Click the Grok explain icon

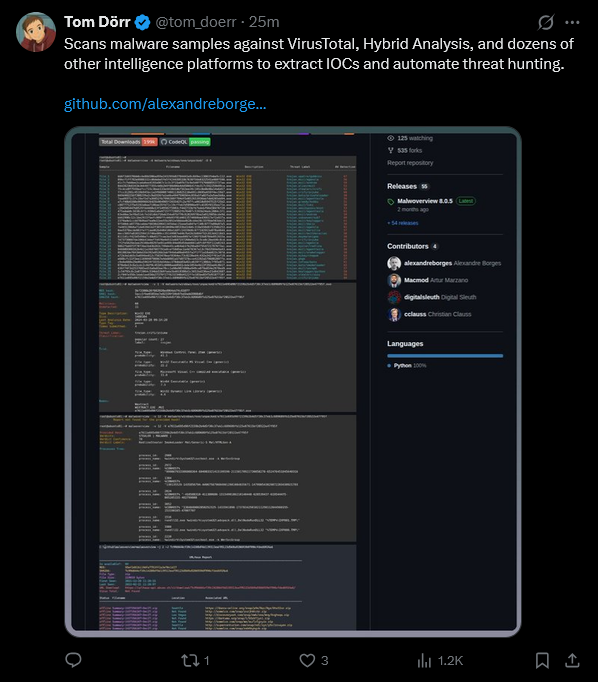pyautogui.click(x=545, y=22)
